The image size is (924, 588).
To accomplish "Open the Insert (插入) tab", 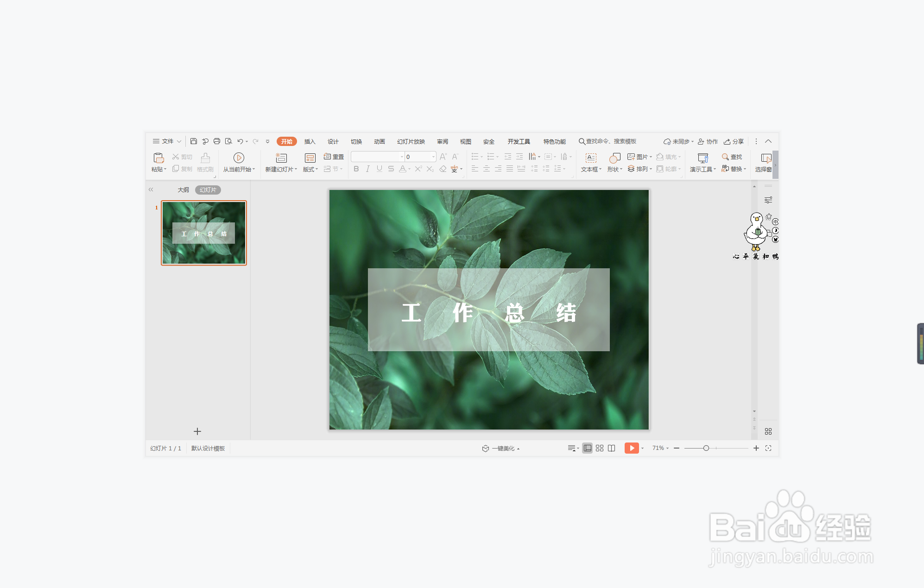I will (x=310, y=141).
